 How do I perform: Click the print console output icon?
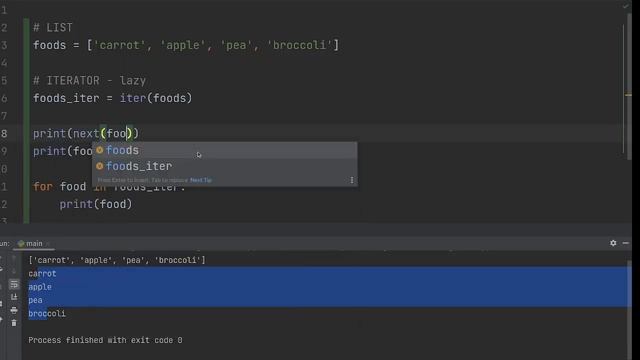point(14,310)
